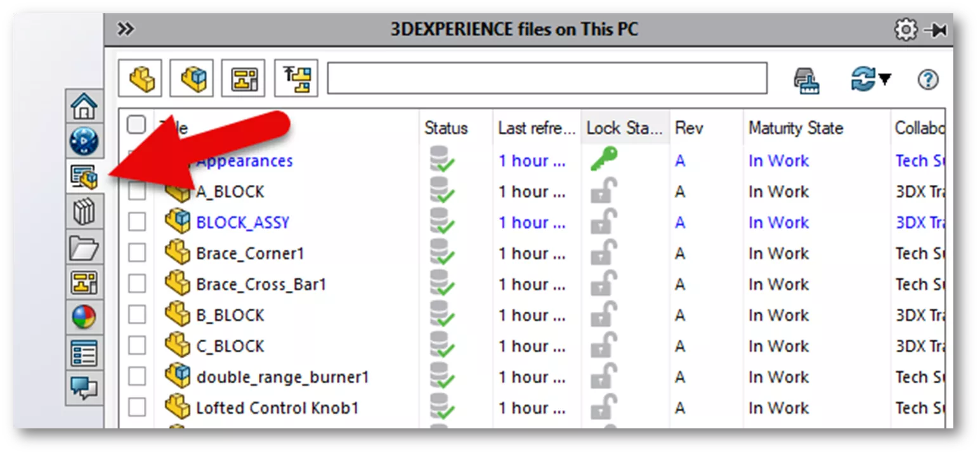Screen dimensions: 980x455
Task: Open the settings gear in the title bar
Action: 906,29
